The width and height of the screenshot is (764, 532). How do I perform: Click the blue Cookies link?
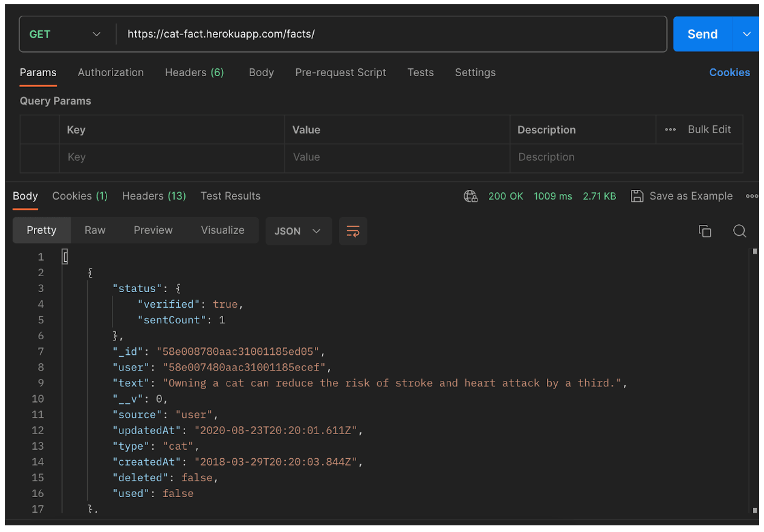[730, 73]
